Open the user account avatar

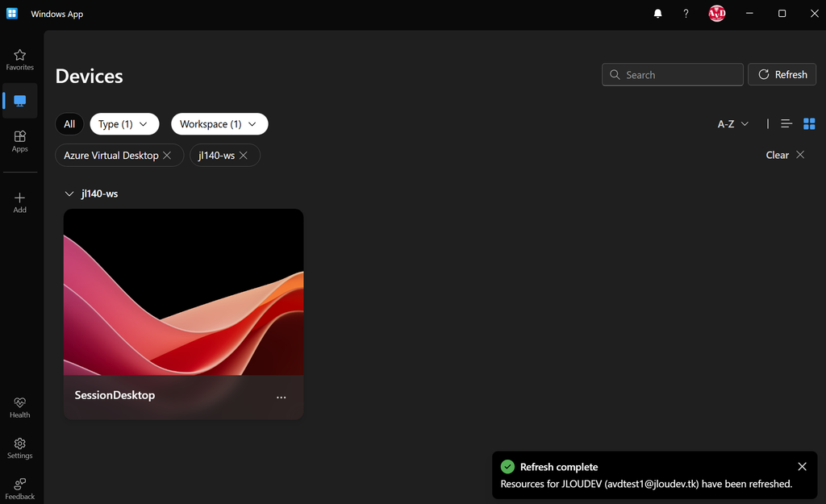point(716,13)
